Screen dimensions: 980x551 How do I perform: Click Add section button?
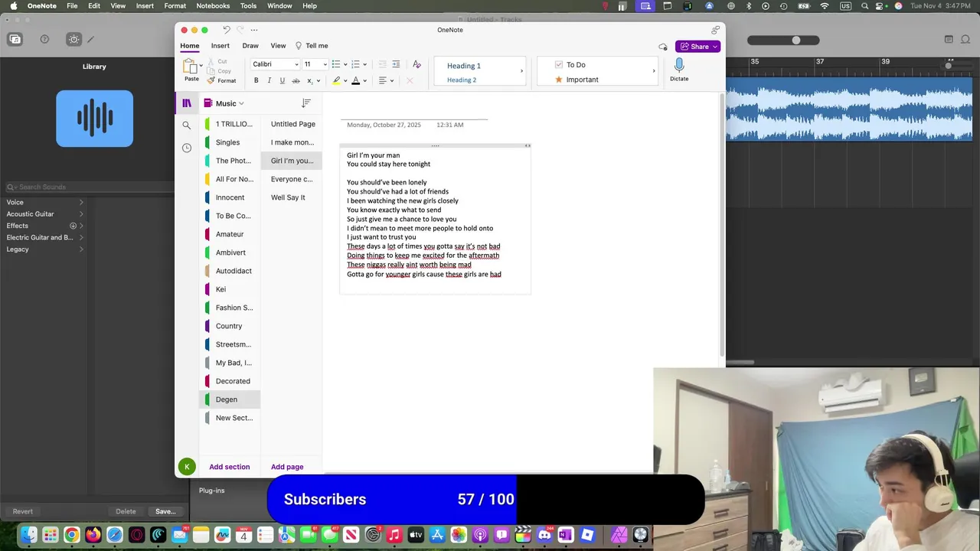coord(230,467)
